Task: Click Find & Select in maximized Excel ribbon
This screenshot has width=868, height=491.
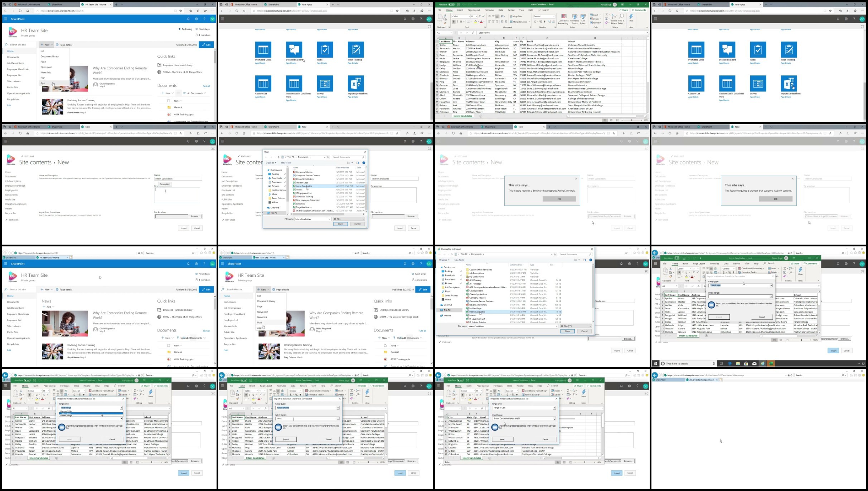Action: click(x=621, y=19)
